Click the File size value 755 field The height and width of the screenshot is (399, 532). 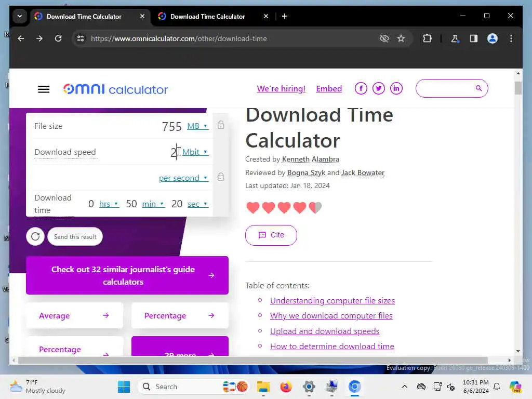171,126
